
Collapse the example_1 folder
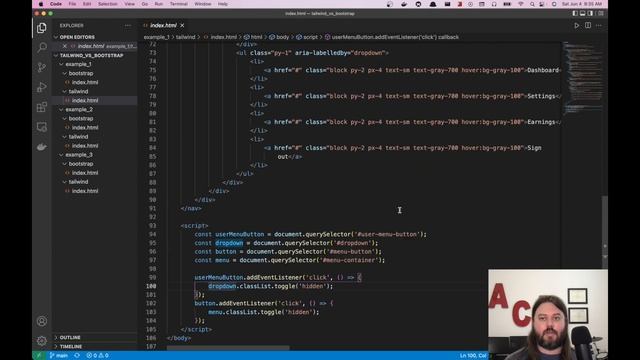tap(95, 64)
